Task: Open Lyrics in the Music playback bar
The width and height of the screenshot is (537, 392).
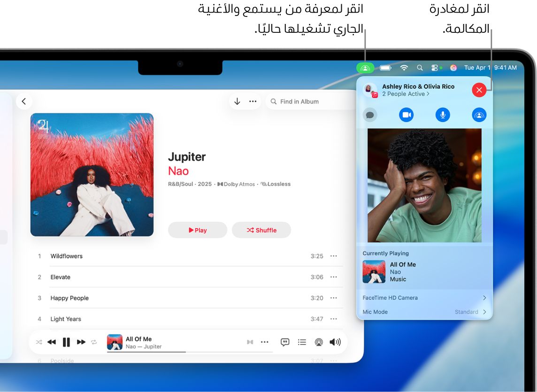Action: pos(285,342)
